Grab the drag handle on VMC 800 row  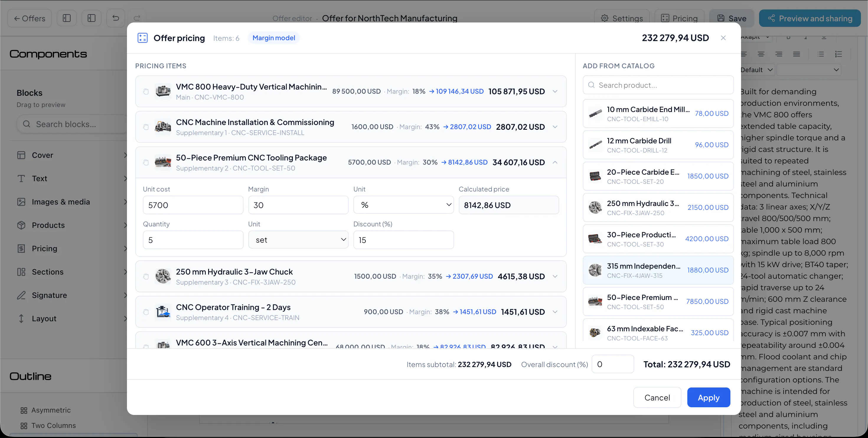[x=146, y=91]
